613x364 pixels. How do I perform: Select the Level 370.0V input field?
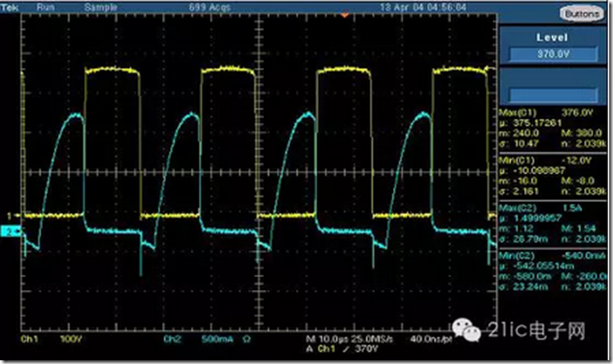click(553, 54)
